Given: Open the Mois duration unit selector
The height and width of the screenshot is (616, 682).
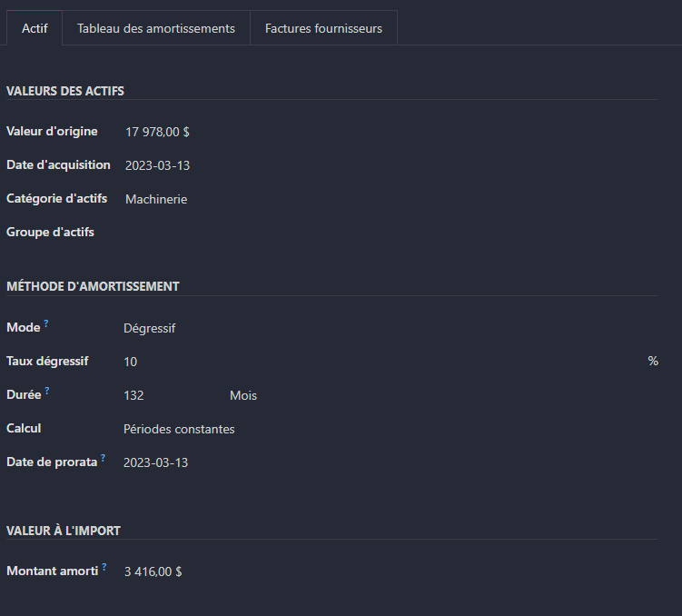Looking at the screenshot, I should [x=243, y=395].
